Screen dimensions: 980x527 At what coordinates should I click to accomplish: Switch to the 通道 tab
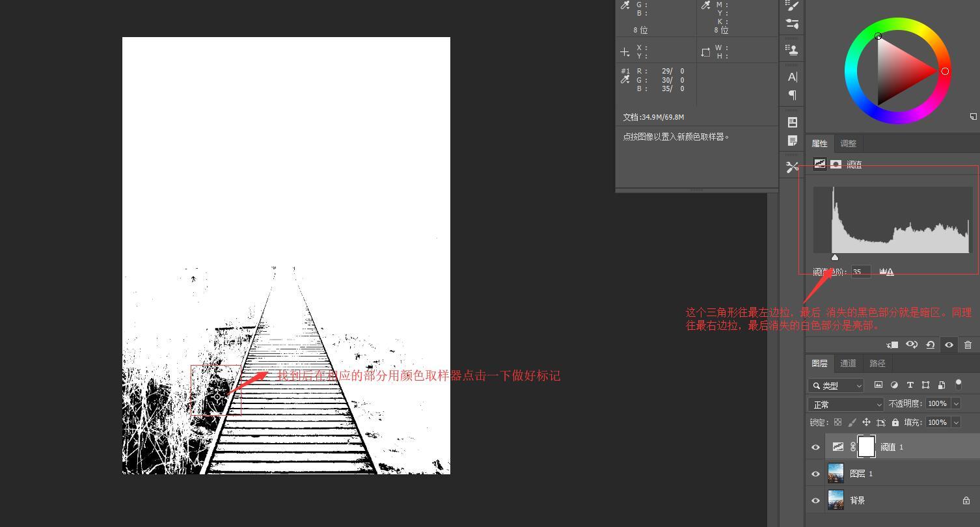[x=849, y=364]
